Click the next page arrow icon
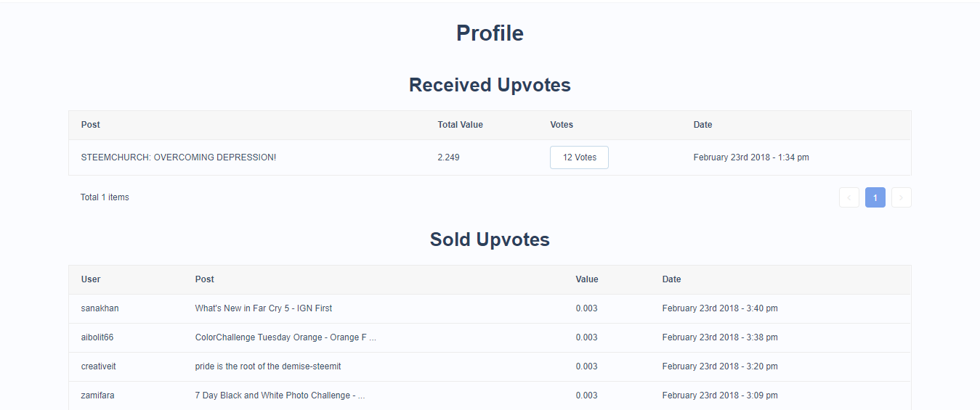 pos(901,197)
